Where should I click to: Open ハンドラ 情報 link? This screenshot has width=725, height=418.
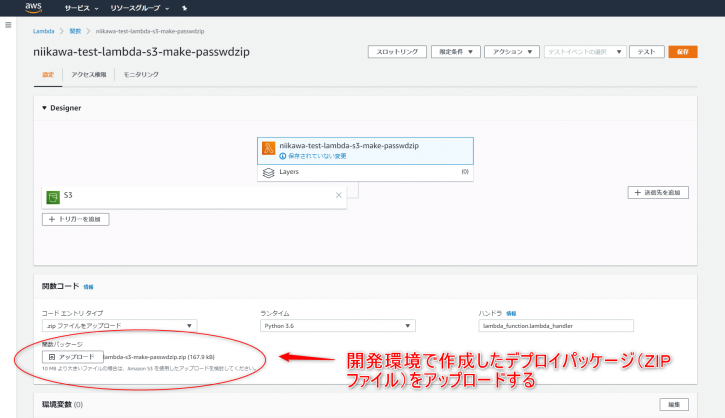click(x=511, y=314)
